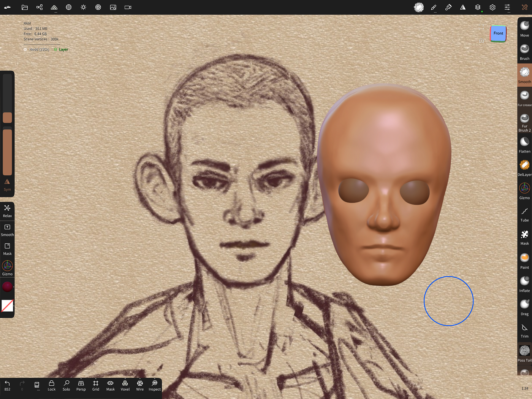Image resolution: width=532 pixels, height=399 pixels.
Task: Hold the Relax shortcut on left panel
Action: click(7, 211)
